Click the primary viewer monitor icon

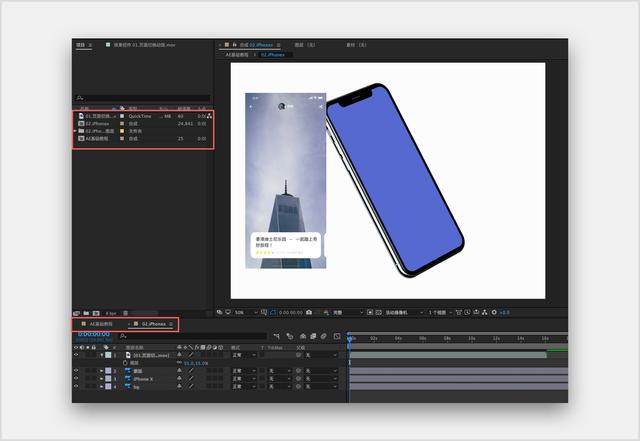(228, 312)
